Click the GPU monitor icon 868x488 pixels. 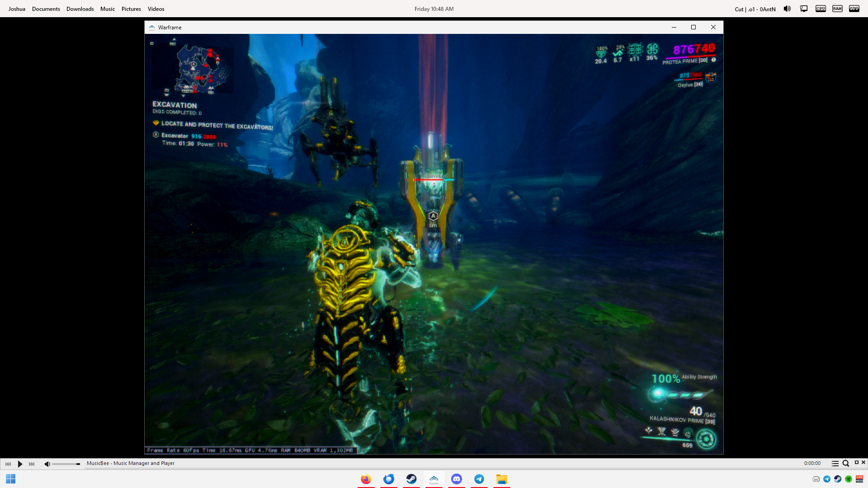click(854, 9)
